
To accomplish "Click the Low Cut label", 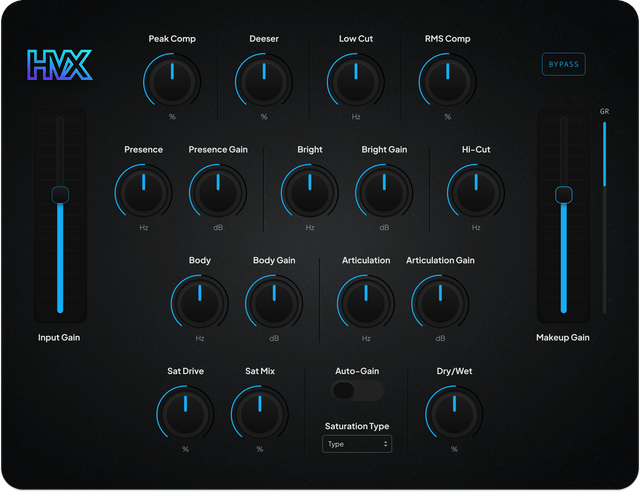I will 356,39.
